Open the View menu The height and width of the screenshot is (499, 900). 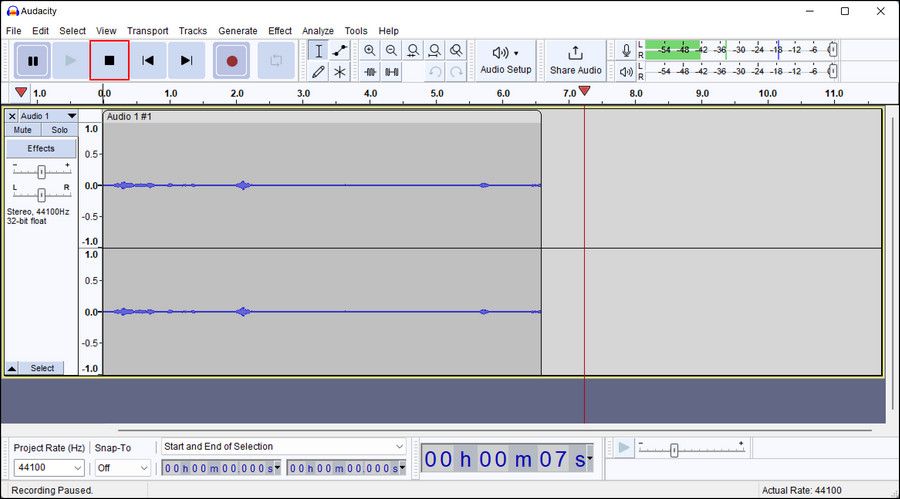point(106,30)
